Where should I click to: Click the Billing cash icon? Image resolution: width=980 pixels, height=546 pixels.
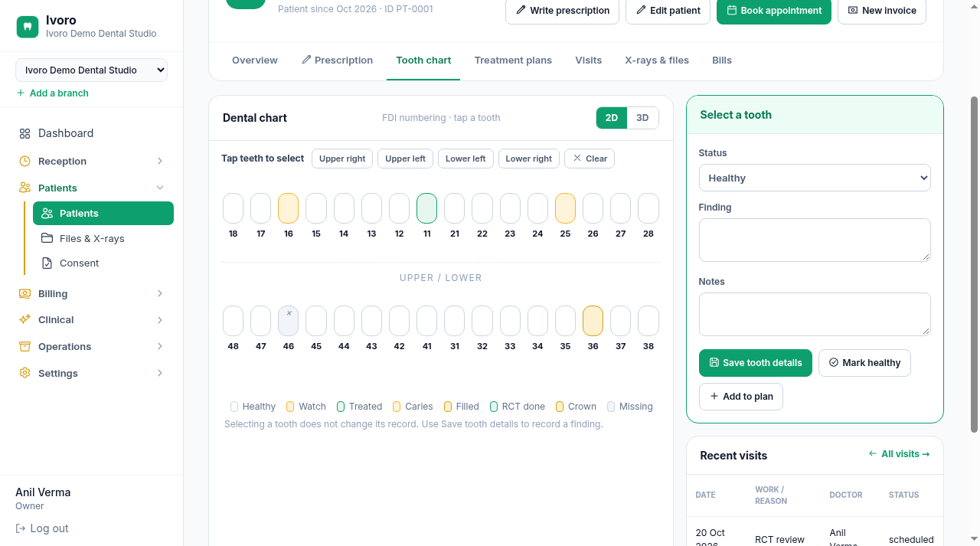point(24,293)
